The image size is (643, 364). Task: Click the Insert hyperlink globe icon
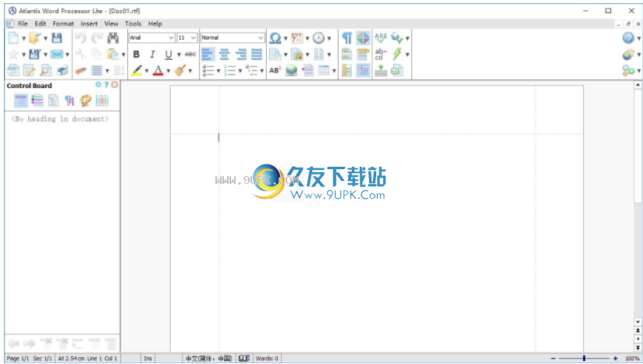[292, 70]
